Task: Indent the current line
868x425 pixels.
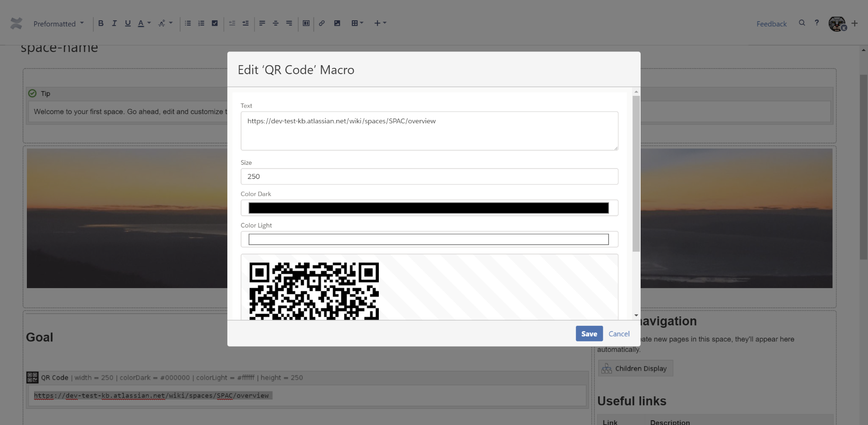Action: pos(245,23)
